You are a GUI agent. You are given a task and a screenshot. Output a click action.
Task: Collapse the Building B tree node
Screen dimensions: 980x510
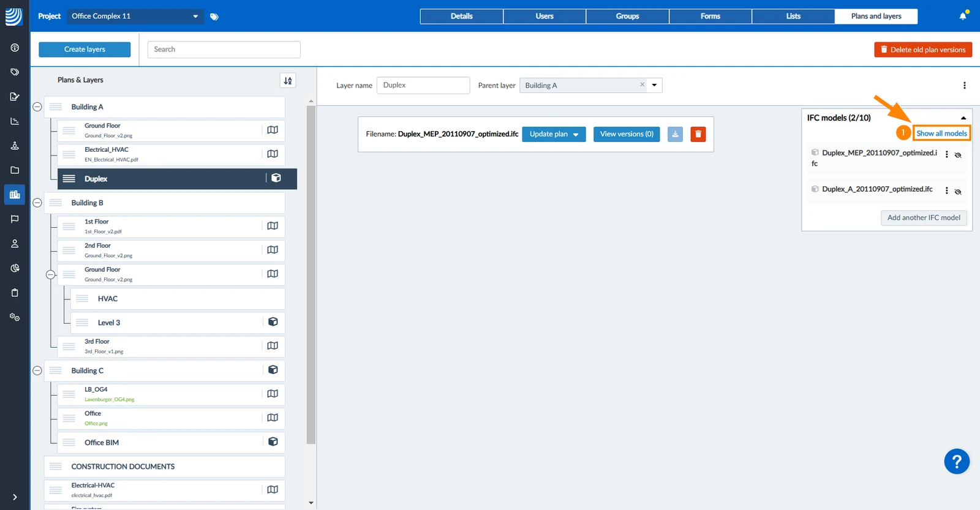click(x=37, y=203)
